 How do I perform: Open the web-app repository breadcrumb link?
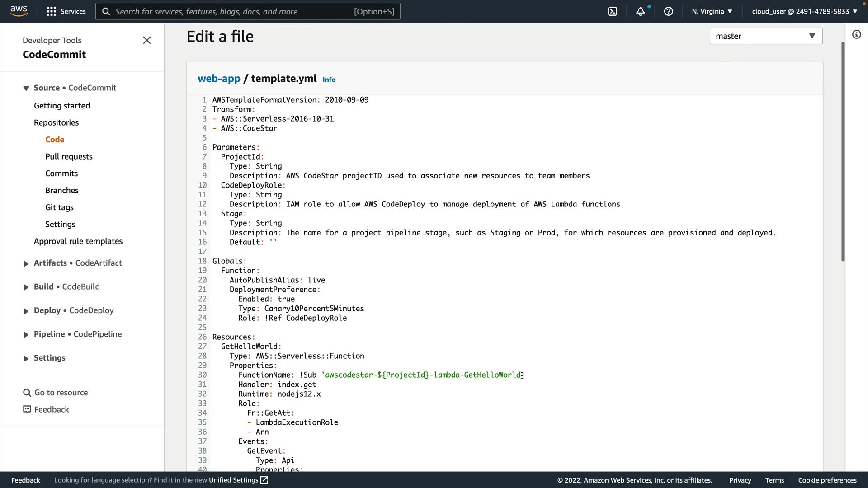pyautogui.click(x=219, y=78)
